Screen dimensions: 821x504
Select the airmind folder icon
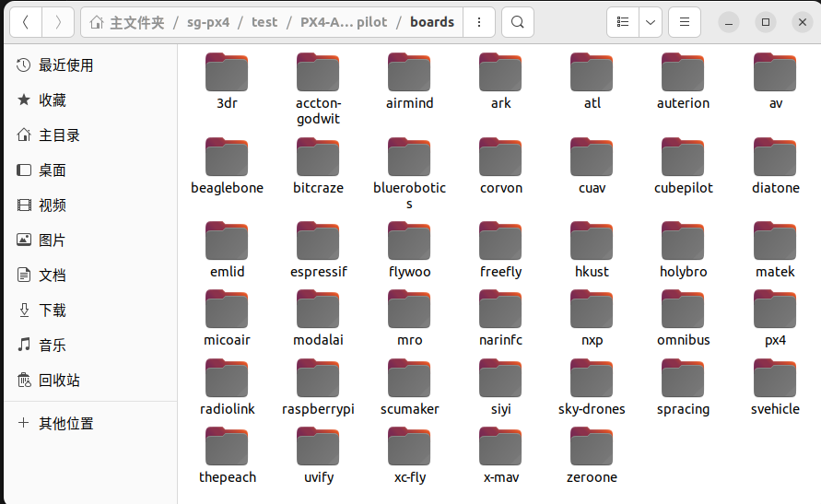[x=409, y=72]
